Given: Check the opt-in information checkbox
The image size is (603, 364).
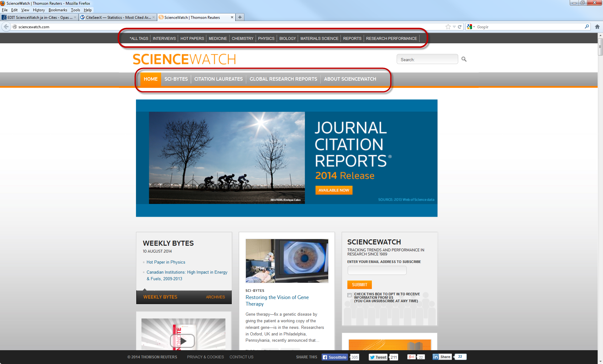Looking at the screenshot, I should tap(349, 295).
